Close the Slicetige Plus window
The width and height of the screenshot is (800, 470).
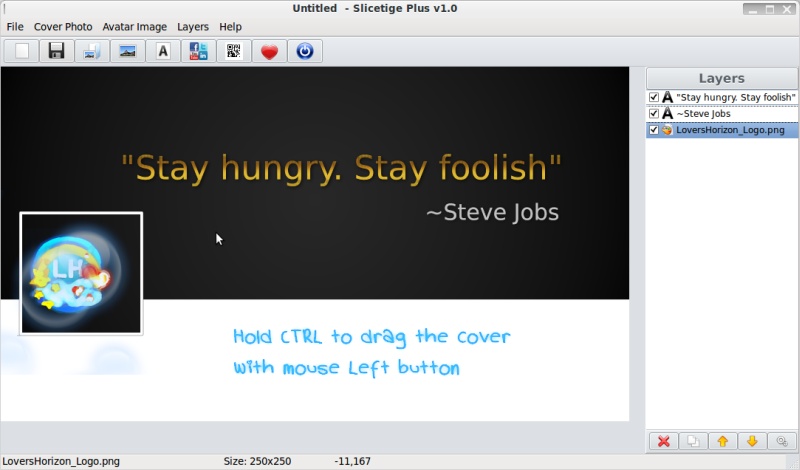pos(787,9)
